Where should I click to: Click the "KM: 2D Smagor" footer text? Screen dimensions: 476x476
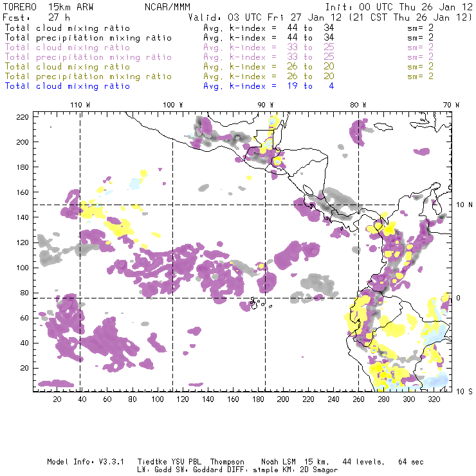click(310, 470)
